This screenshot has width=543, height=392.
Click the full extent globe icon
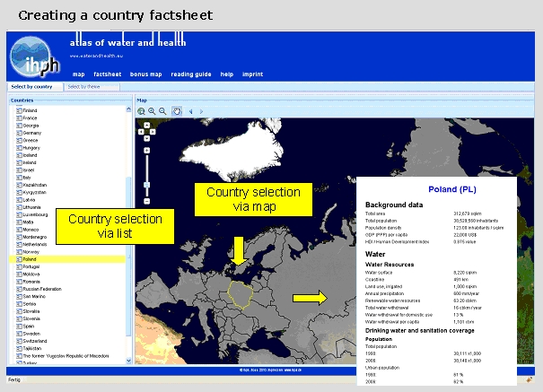(142, 111)
